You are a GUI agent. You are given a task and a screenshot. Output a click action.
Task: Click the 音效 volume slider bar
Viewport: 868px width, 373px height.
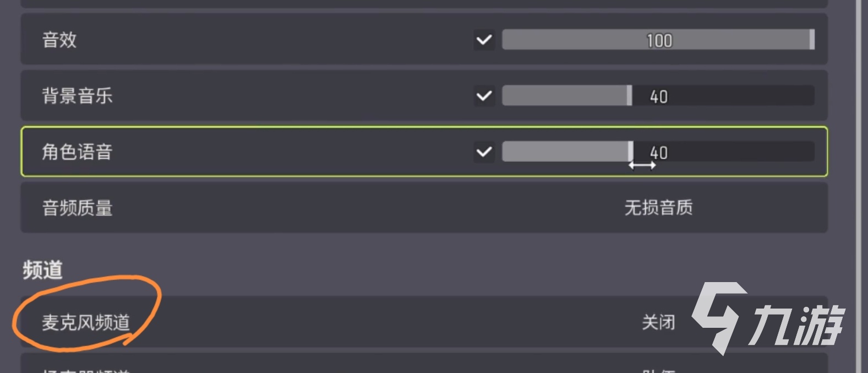coord(658,40)
